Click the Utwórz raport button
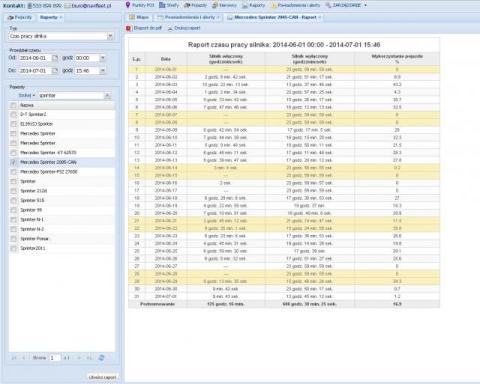This screenshot has height=384, width=480. click(x=102, y=377)
